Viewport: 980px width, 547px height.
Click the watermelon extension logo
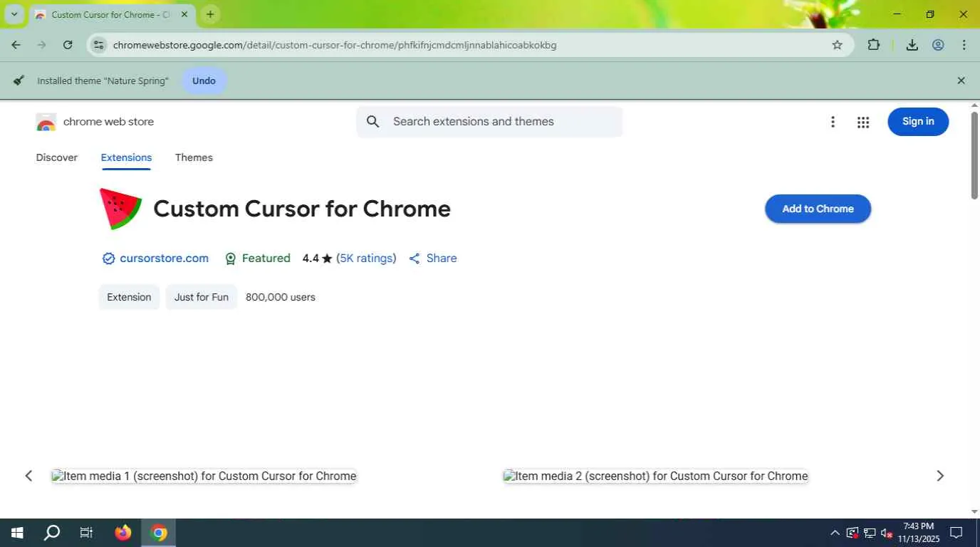[120, 209]
